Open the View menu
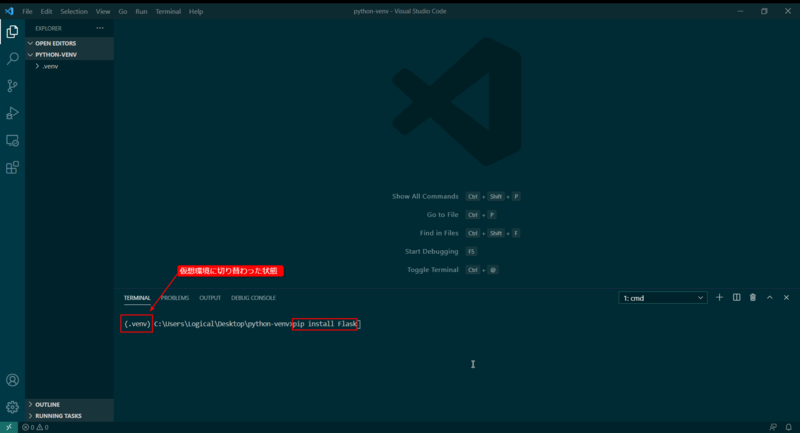Image resolution: width=800 pixels, height=433 pixels. tap(103, 11)
